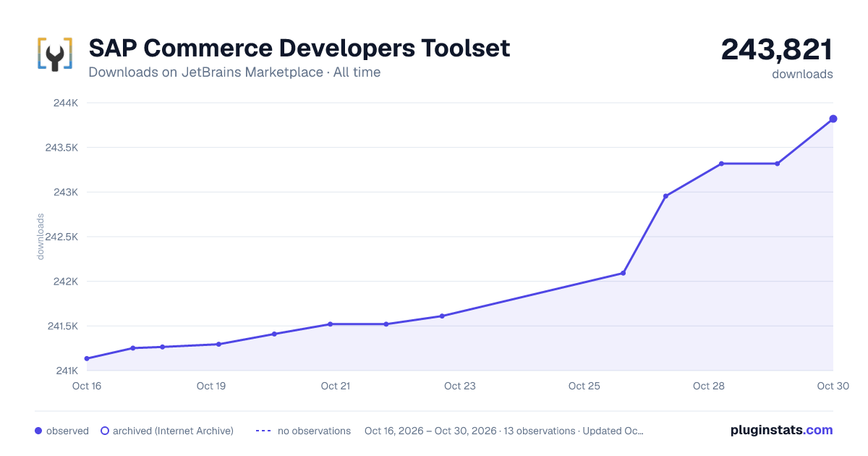This screenshot has height=456, width=868.
Task: Select the Oct 16 data point on the chart
Action: [x=87, y=358]
